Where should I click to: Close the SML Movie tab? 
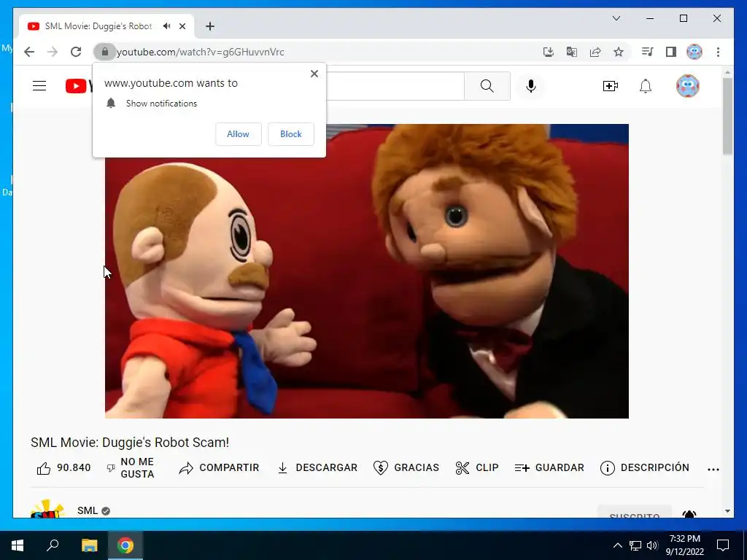point(182,26)
